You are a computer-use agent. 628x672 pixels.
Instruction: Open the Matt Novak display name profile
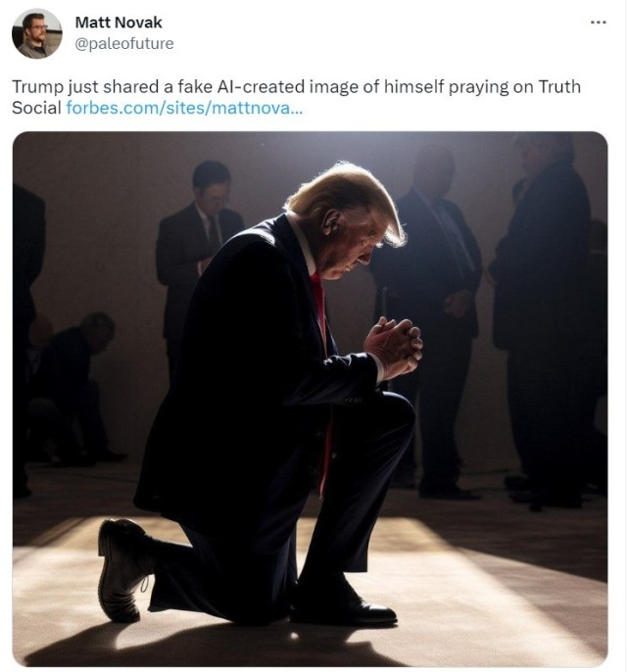coord(119,23)
